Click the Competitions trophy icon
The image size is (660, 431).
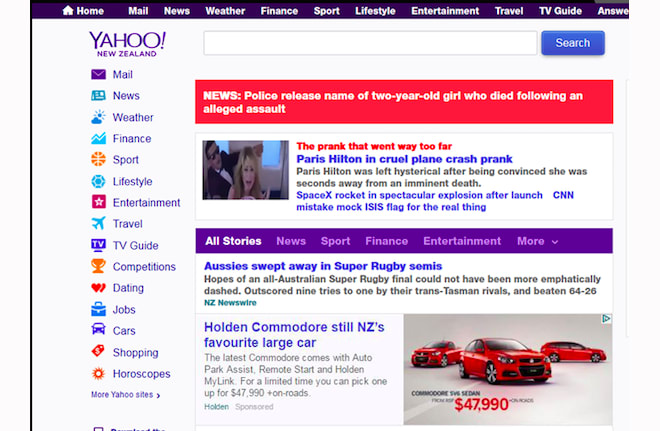[98, 266]
